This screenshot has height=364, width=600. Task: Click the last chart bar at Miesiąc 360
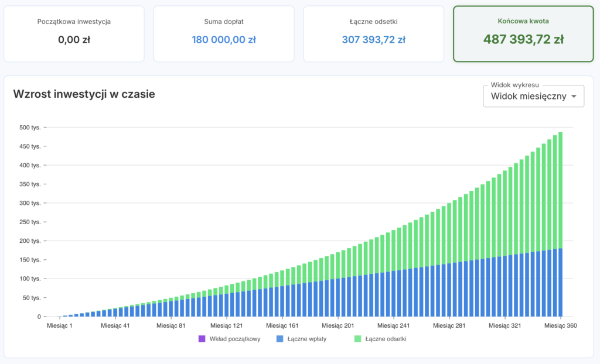tap(561, 225)
